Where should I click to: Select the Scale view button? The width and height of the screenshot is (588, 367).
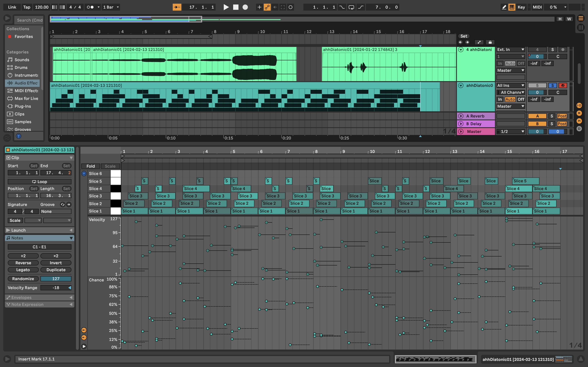[109, 166]
